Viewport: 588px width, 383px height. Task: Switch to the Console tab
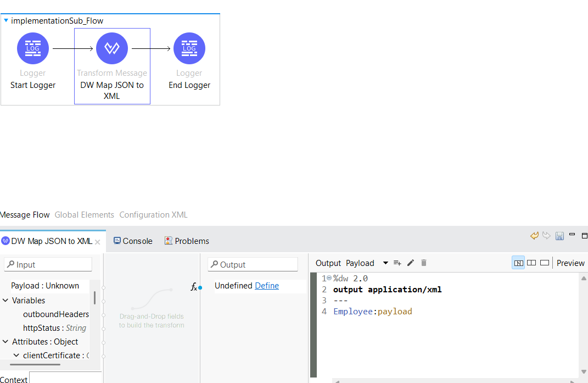point(132,241)
